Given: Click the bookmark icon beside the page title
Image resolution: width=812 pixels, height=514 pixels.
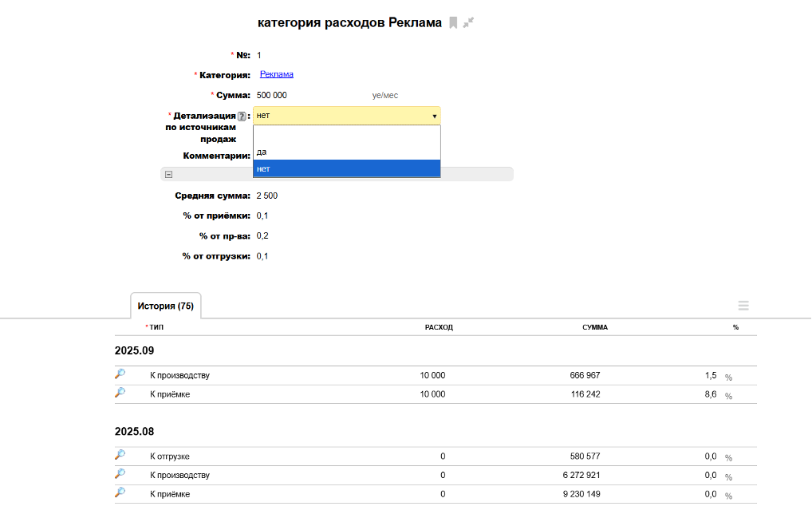Looking at the screenshot, I should coord(453,23).
